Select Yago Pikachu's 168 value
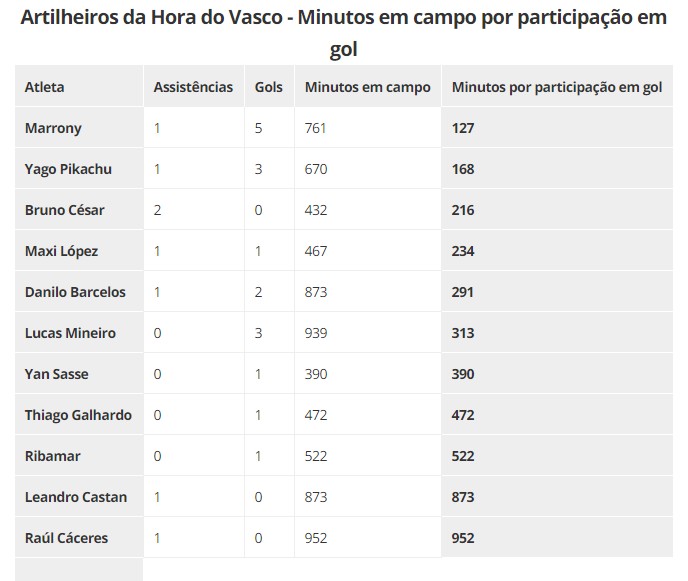This screenshot has width=688, height=581. (x=463, y=169)
